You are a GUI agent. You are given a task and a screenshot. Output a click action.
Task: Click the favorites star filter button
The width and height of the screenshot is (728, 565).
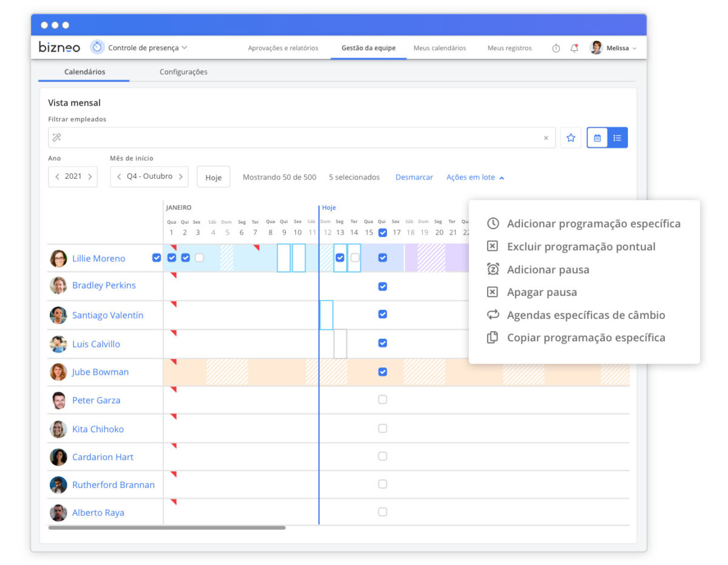click(570, 138)
